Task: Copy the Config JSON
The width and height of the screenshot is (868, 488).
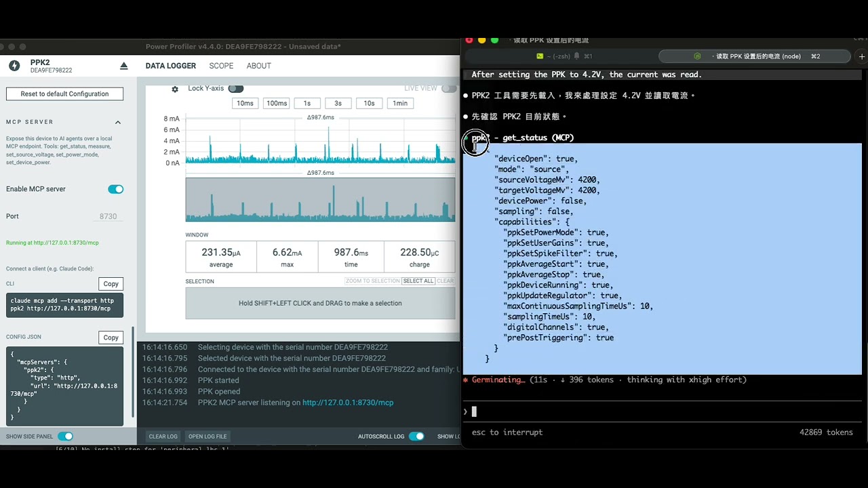Action: pos(111,338)
